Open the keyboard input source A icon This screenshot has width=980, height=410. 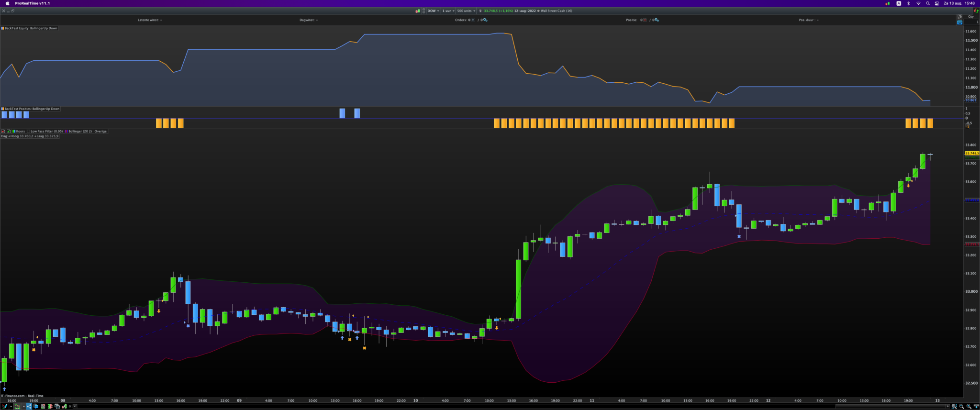(899, 3)
